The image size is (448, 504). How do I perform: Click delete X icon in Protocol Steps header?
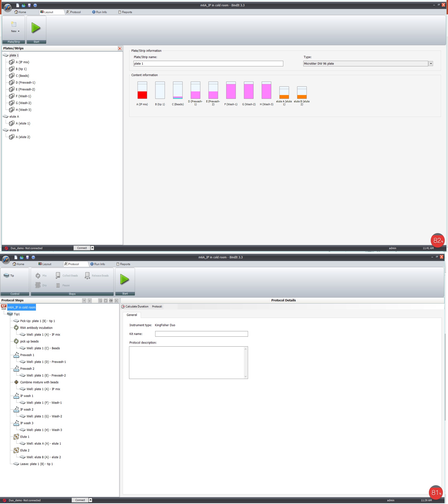tap(116, 301)
